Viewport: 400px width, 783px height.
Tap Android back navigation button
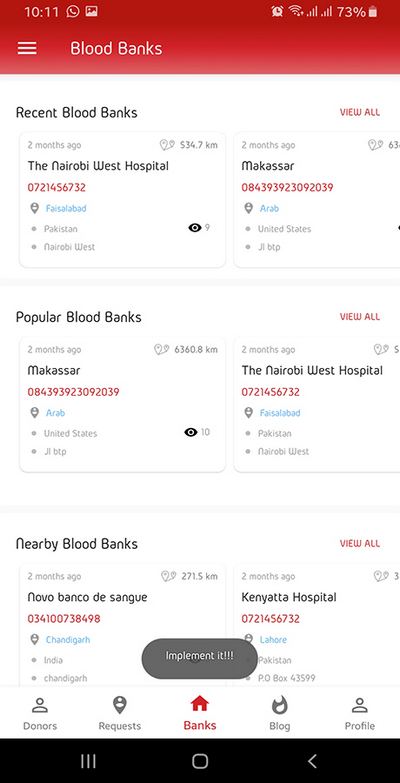tap(312, 761)
